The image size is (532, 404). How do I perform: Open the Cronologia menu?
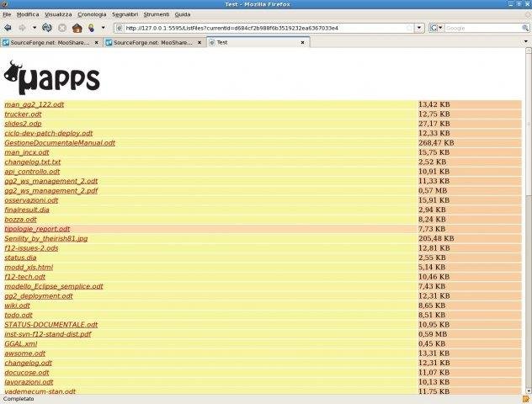92,14
